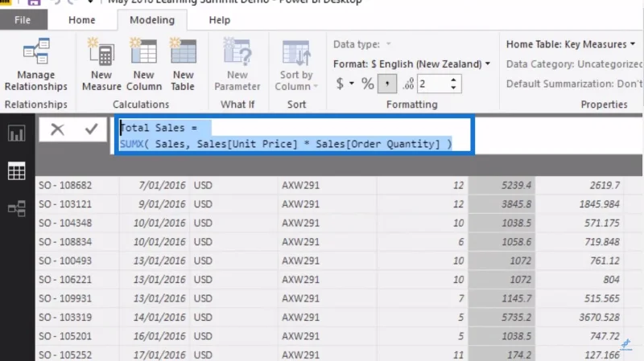Decrease decimal places with down arrow
The width and height of the screenshot is (644, 361).
453,88
